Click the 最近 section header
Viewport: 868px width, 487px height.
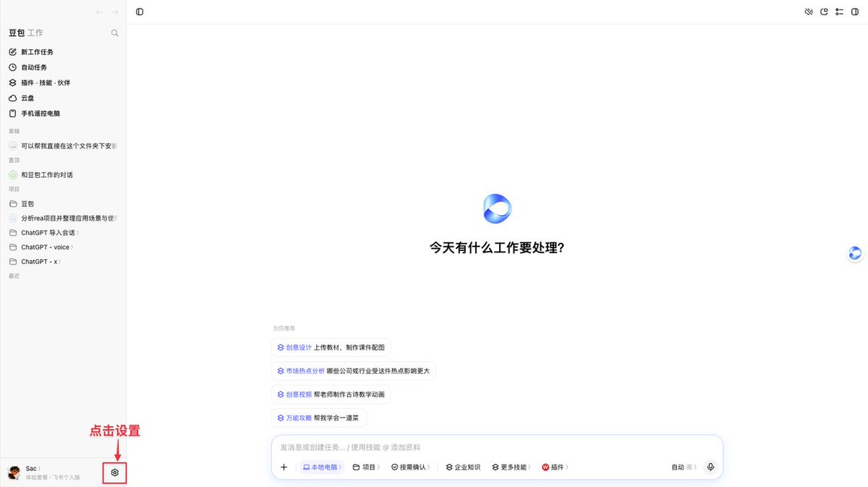tap(14, 276)
